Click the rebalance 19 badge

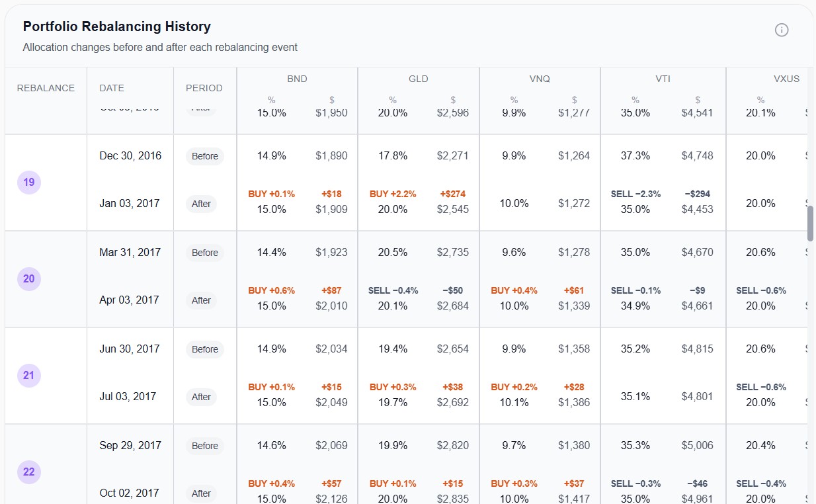click(28, 182)
